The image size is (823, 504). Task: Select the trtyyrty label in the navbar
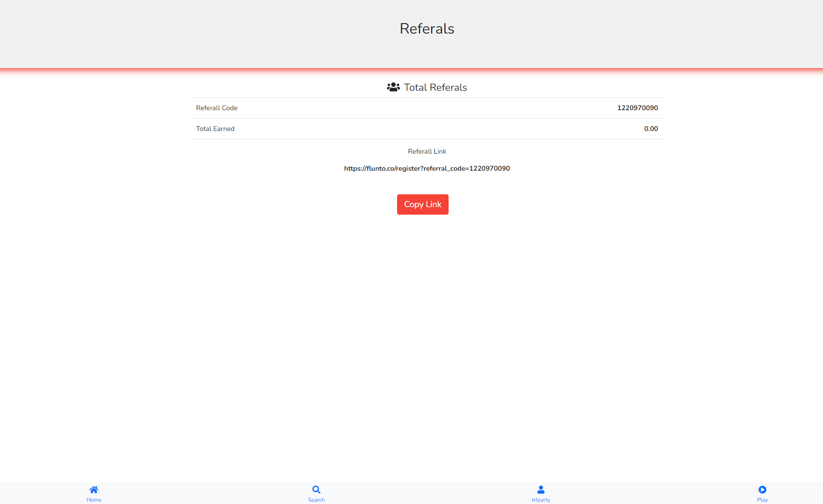click(540, 499)
